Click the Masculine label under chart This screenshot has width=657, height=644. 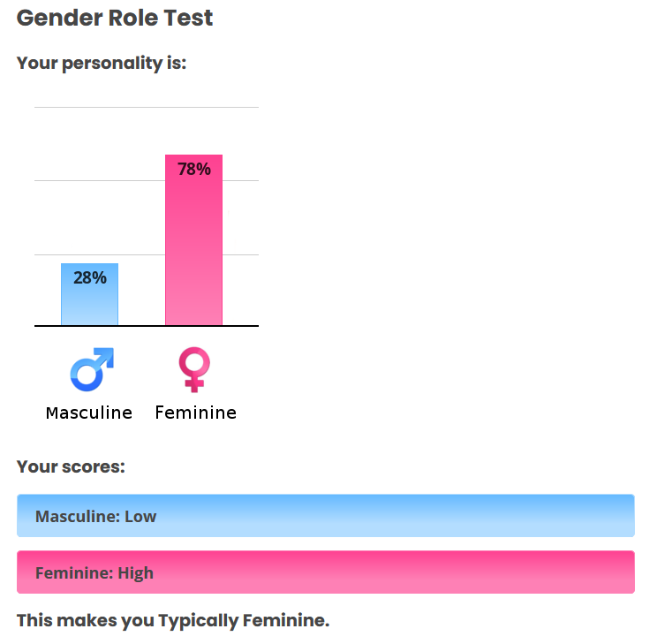[x=89, y=413]
